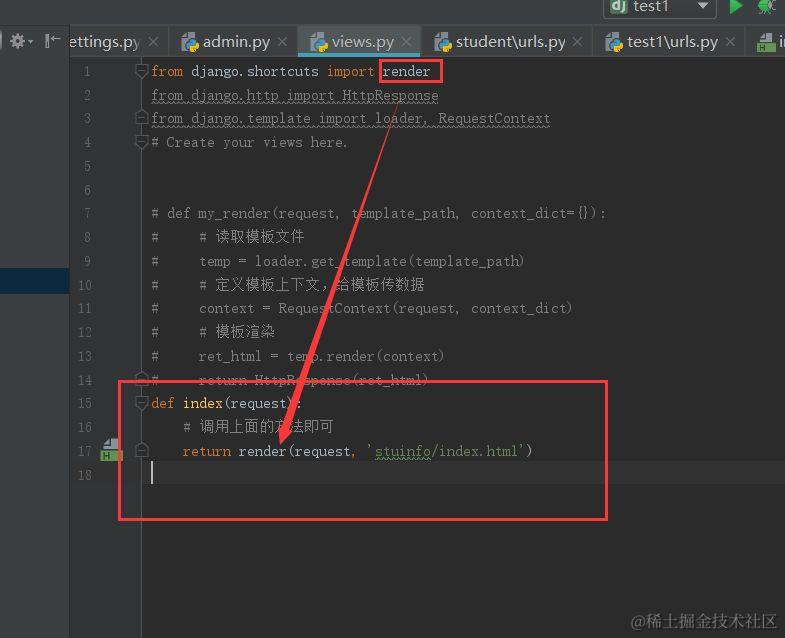The height and width of the screenshot is (638, 785).
Task: Run the project with green play button
Action: [735, 7]
